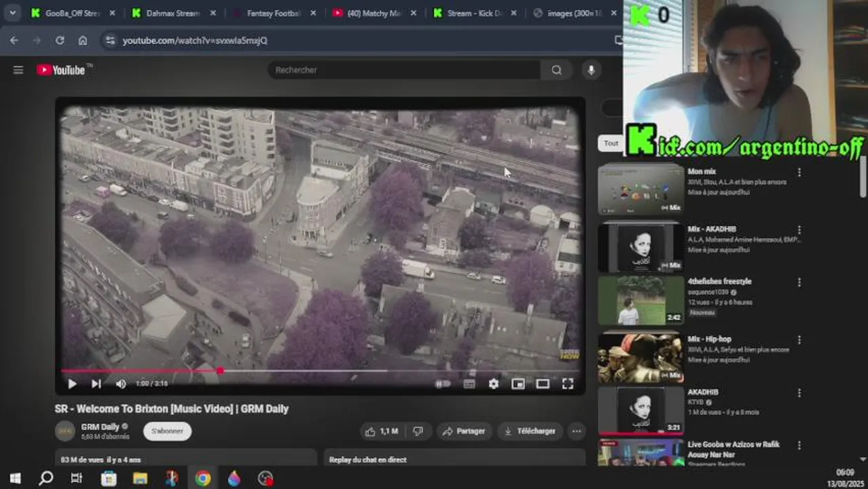
Task: Open the Windows Start menu
Action: tap(14, 478)
